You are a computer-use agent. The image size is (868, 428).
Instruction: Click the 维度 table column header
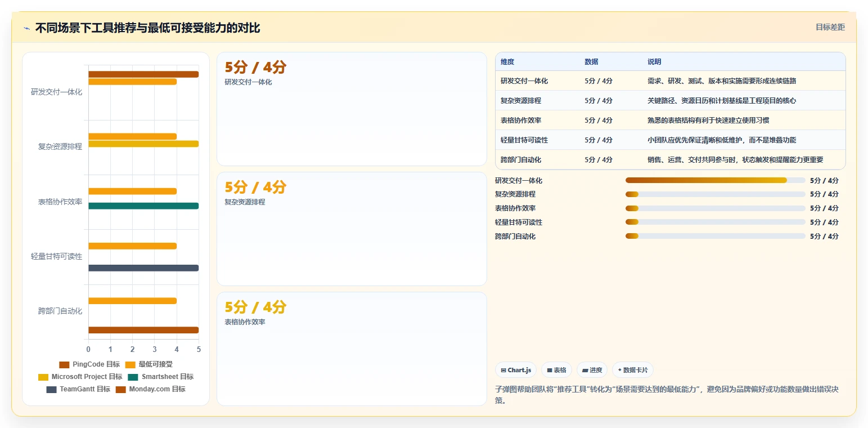coord(507,62)
